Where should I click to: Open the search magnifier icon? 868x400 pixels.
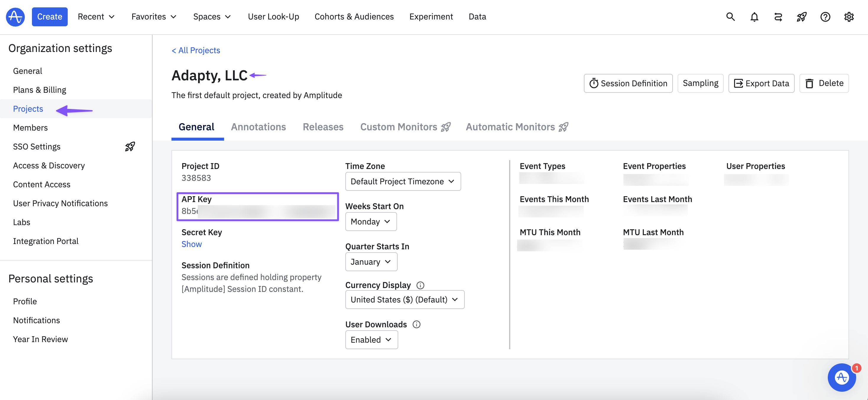coord(730,17)
